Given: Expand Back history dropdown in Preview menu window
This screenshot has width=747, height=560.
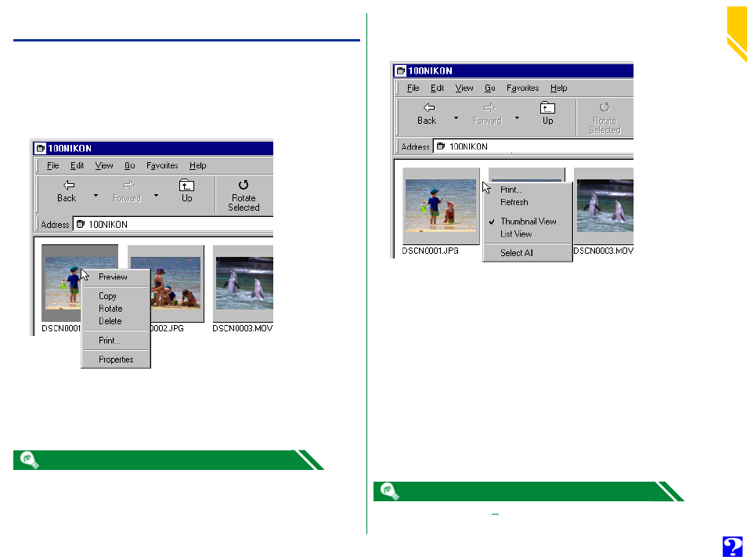Looking at the screenshot, I should tap(96, 195).
